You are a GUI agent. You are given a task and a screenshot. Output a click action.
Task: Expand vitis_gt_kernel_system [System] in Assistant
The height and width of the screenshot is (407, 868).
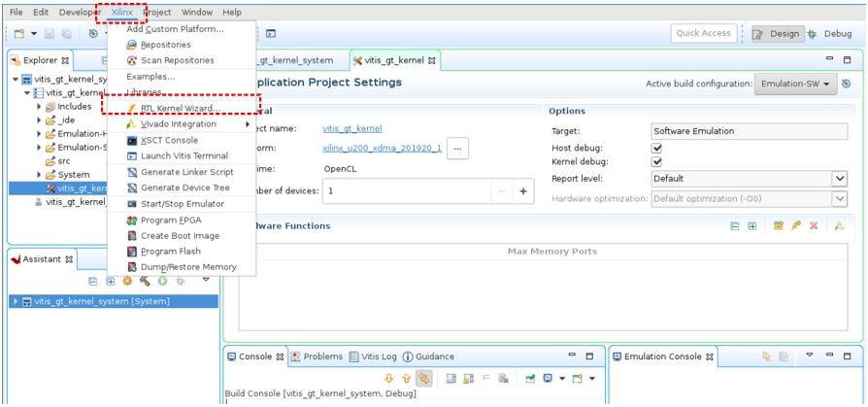[x=16, y=302]
